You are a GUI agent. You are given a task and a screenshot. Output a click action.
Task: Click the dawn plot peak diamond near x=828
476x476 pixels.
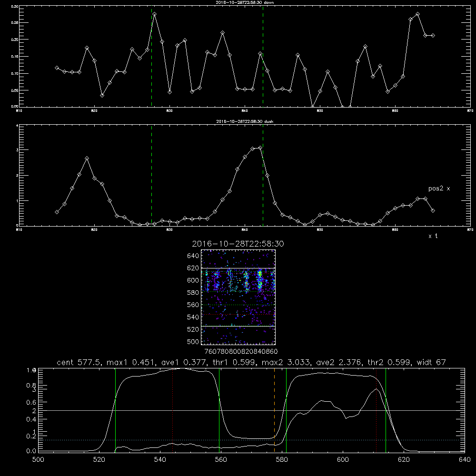click(x=155, y=14)
